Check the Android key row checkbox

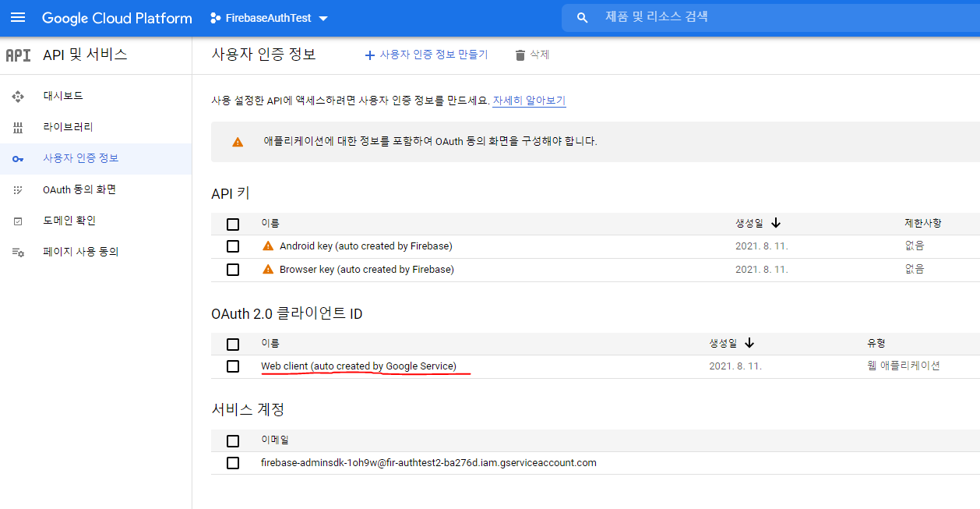click(x=233, y=246)
